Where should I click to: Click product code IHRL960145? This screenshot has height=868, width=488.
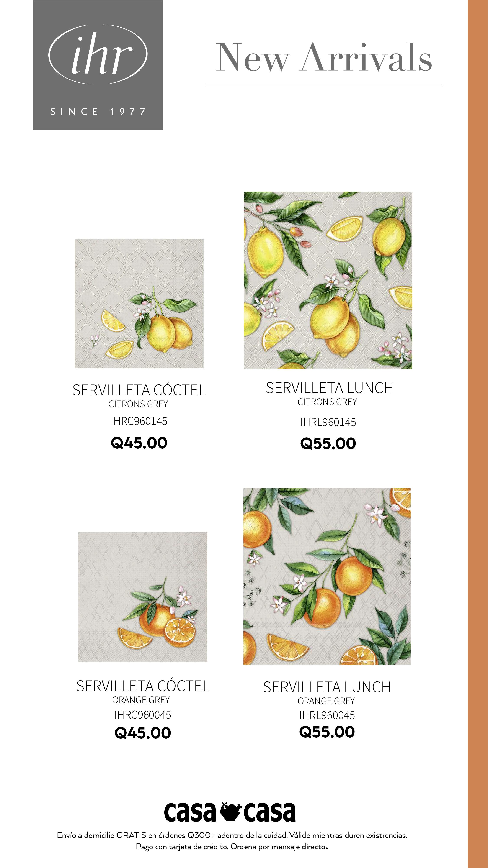[x=328, y=422]
